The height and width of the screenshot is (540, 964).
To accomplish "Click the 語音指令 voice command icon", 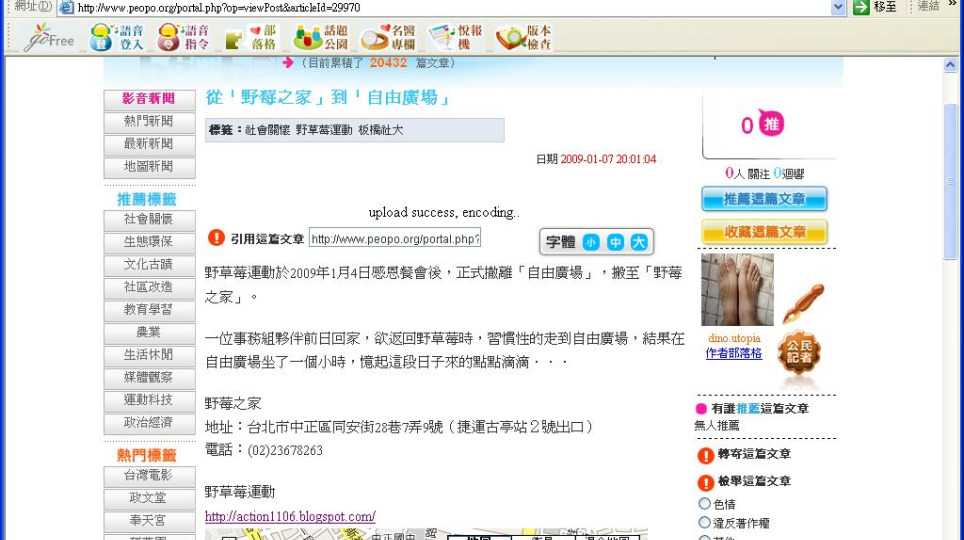I will pos(184,38).
